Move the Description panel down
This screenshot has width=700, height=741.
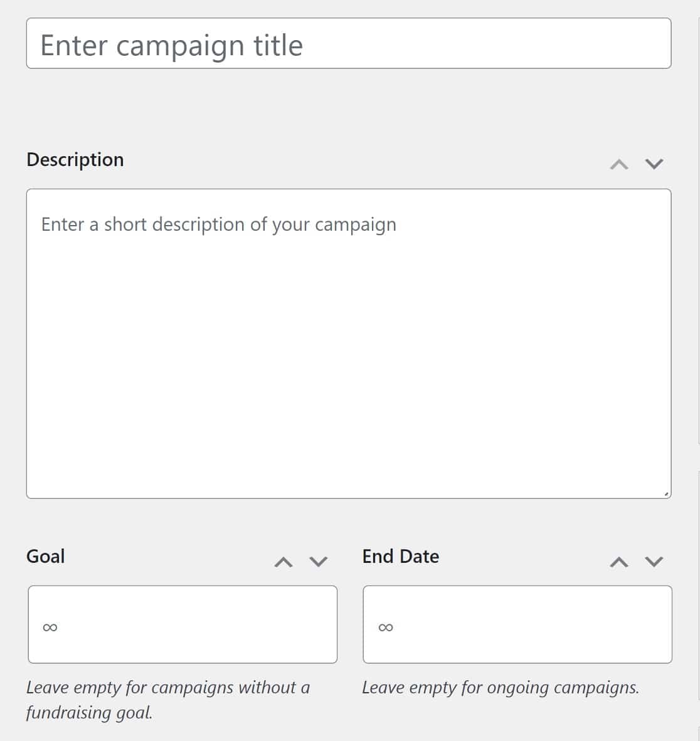(x=654, y=164)
